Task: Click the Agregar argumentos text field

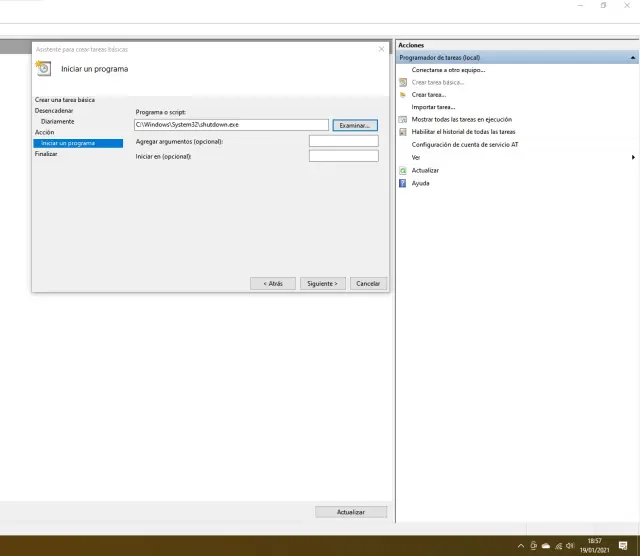Action: [x=343, y=141]
